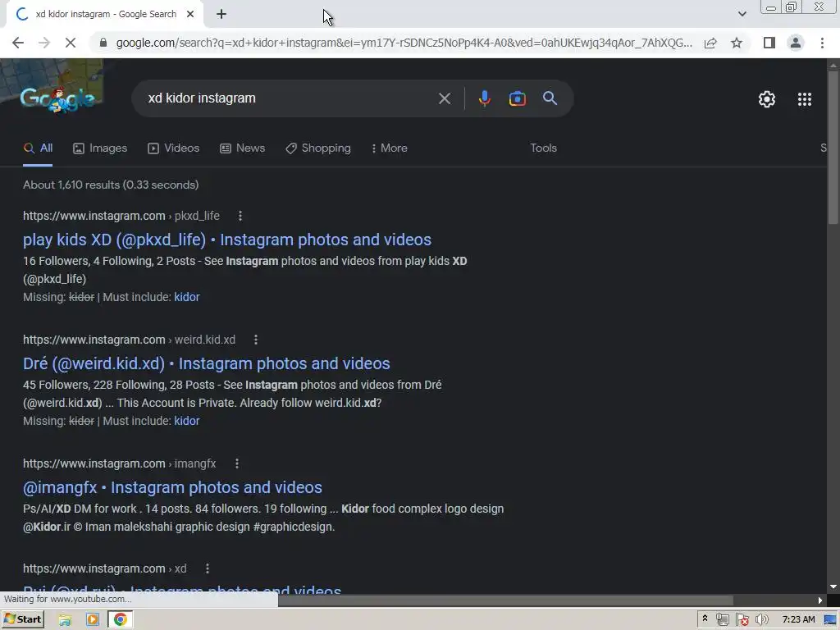Open the search Tools button
The image size is (840, 630).
point(543,148)
